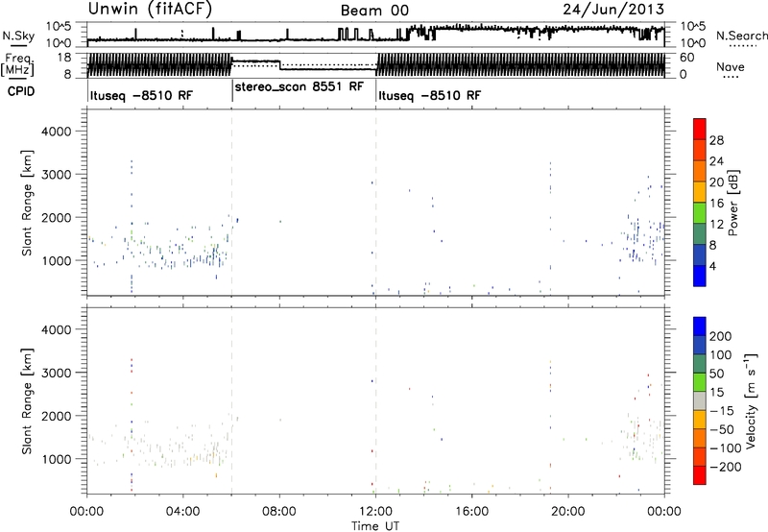Click the 'Freq. [MHz]' axis label
This screenshot has height=532, width=768.
point(17,64)
